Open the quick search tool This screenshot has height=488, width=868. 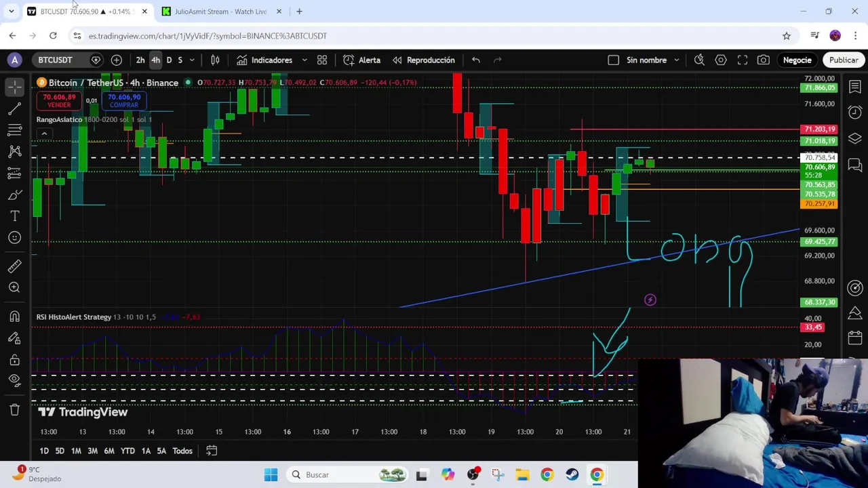pos(699,60)
